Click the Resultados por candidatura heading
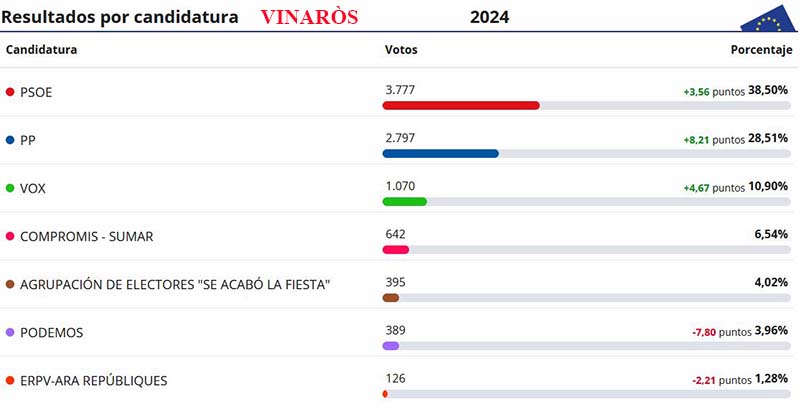 pyautogui.click(x=119, y=18)
